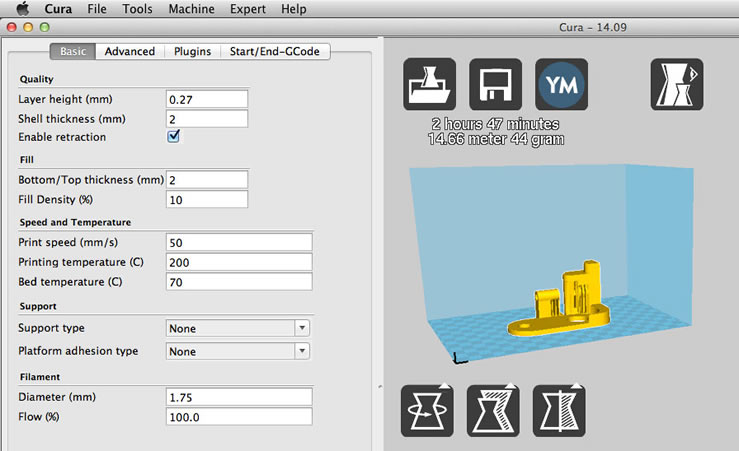Open the File menu
This screenshot has height=451, width=739.
97,9
